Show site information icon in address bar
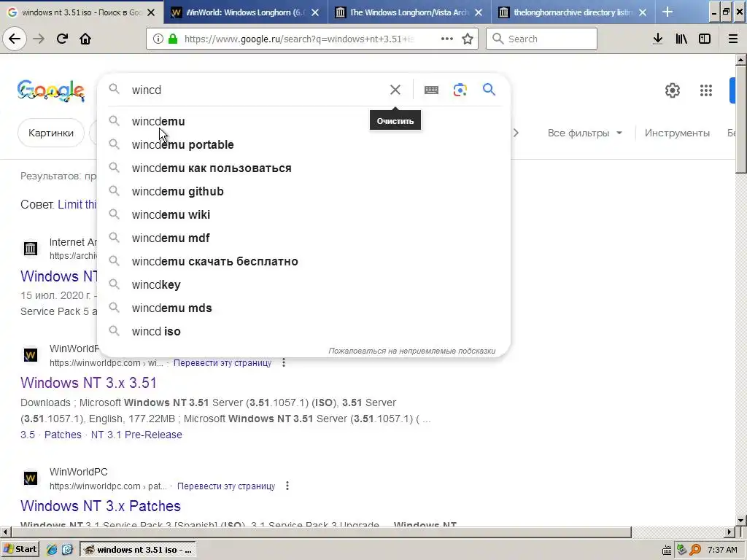 [x=158, y=39]
